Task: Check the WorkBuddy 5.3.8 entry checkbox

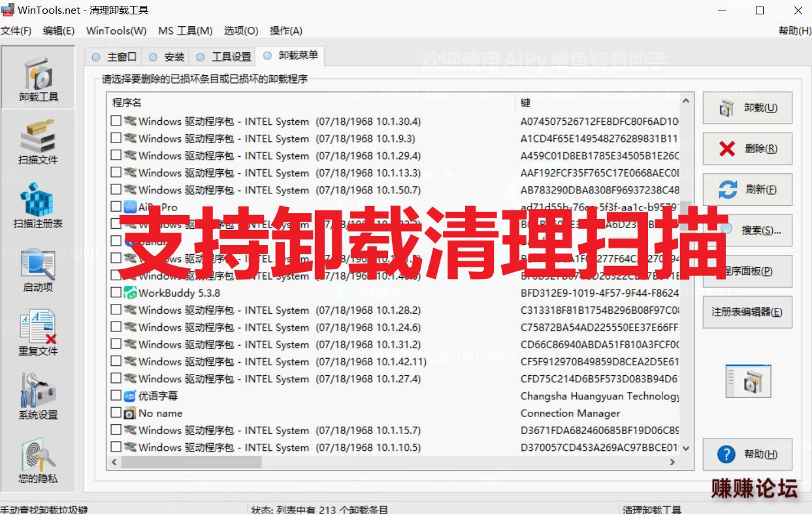Action: tap(116, 293)
